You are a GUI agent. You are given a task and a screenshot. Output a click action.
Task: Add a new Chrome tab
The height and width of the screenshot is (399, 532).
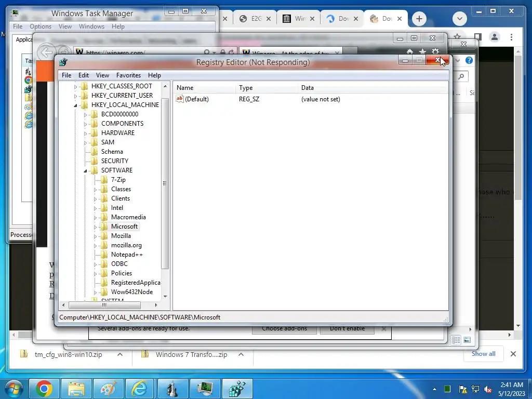419,19
